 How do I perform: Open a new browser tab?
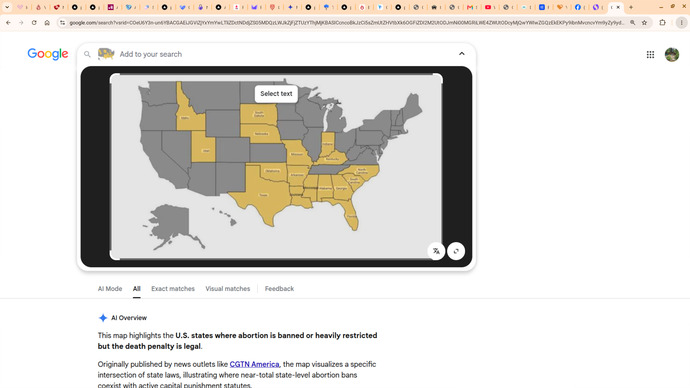[631, 7]
